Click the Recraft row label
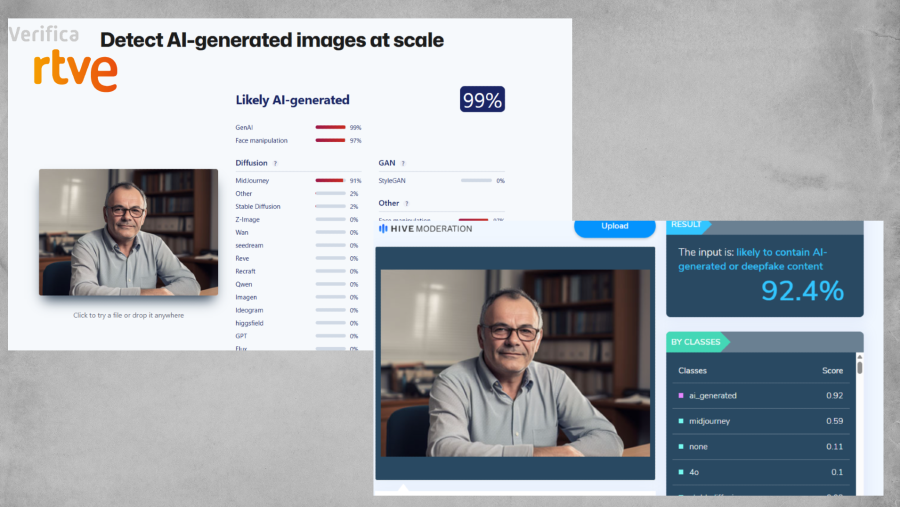The width and height of the screenshot is (900, 507). click(x=245, y=272)
